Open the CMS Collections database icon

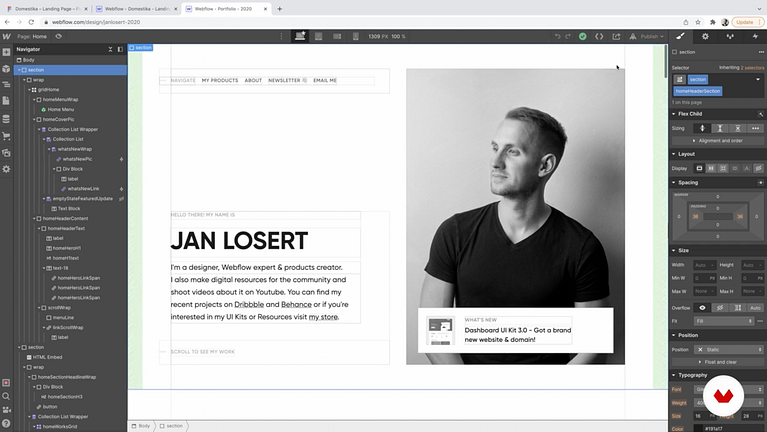click(6, 118)
